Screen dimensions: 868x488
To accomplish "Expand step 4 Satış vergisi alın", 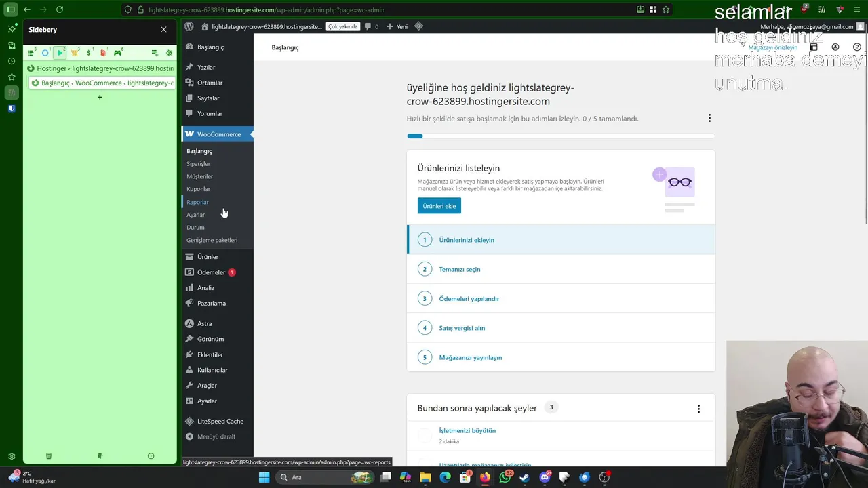I will [561, 328].
